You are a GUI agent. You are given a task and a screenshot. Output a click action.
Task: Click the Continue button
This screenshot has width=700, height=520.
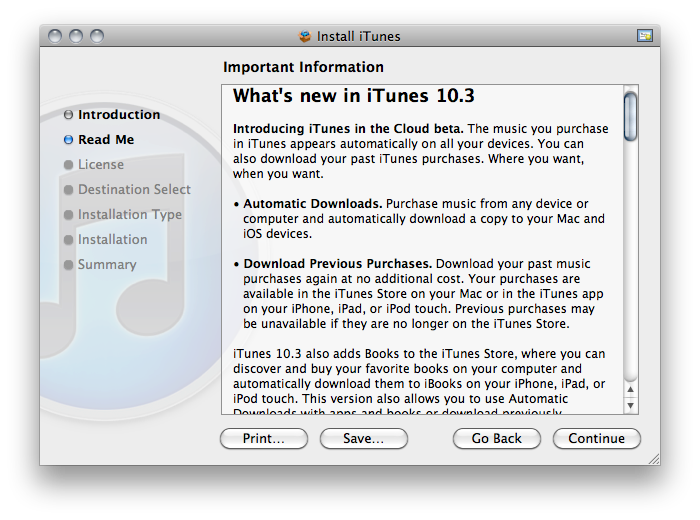(x=596, y=438)
